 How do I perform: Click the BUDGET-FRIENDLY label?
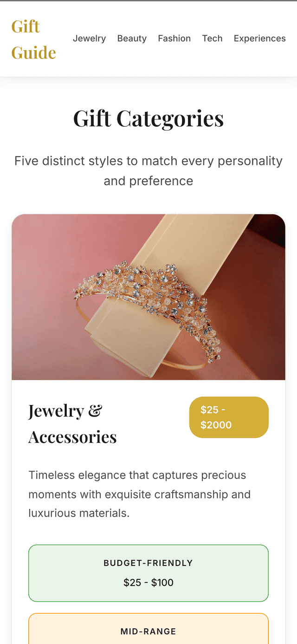(x=148, y=563)
